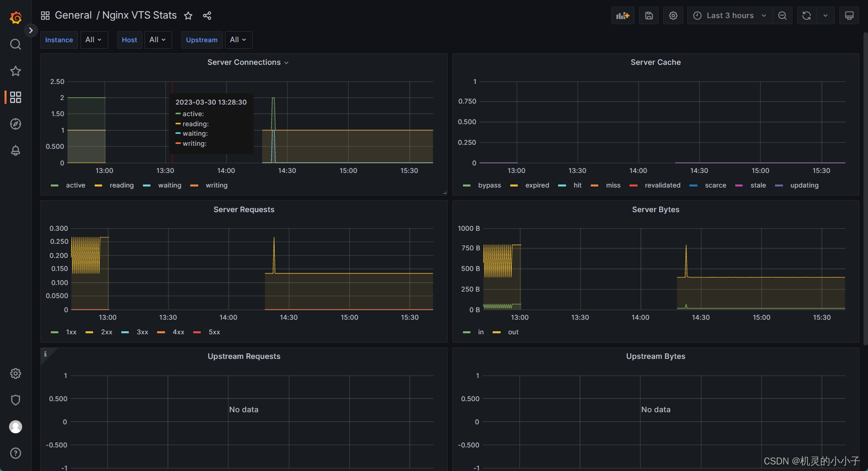868x471 pixels.
Task: Toggle the scarce cache series
Action: (716, 185)
